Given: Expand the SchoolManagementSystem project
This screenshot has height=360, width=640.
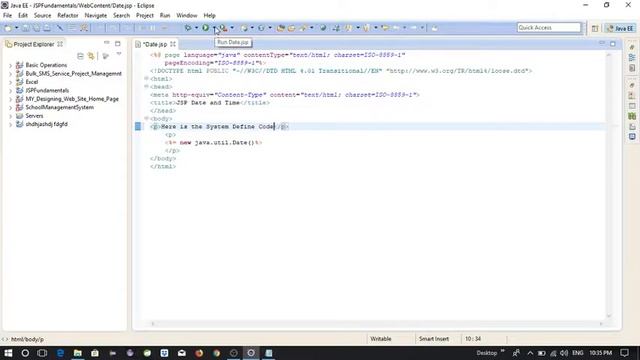Looking at the screenshot, I should (x=10, y=107).
